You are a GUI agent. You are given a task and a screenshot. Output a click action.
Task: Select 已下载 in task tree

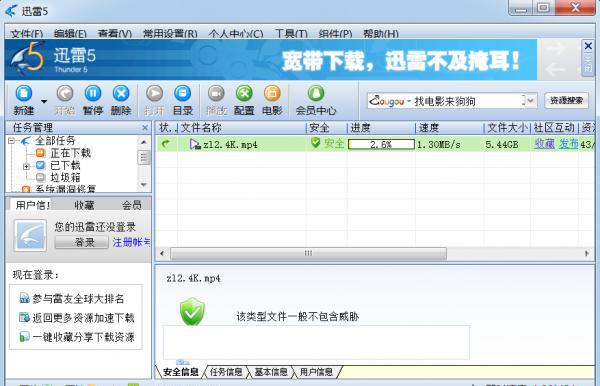65,166
